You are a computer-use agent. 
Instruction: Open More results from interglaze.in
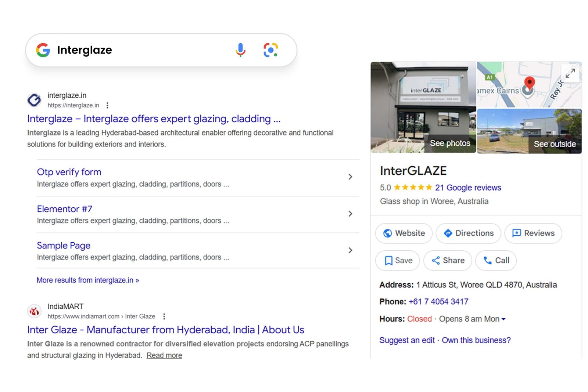(87, 280)
